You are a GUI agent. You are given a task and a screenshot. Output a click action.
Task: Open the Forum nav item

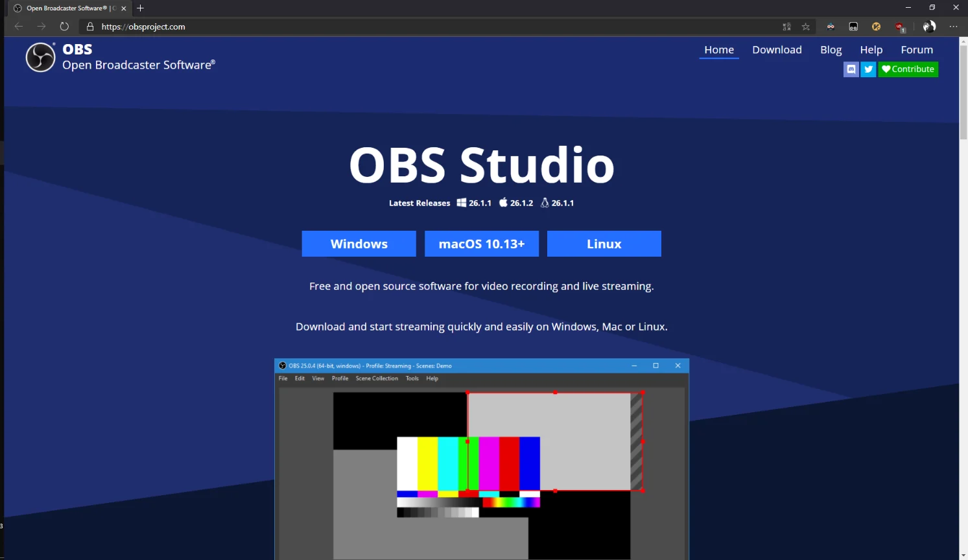pos(917,50)
